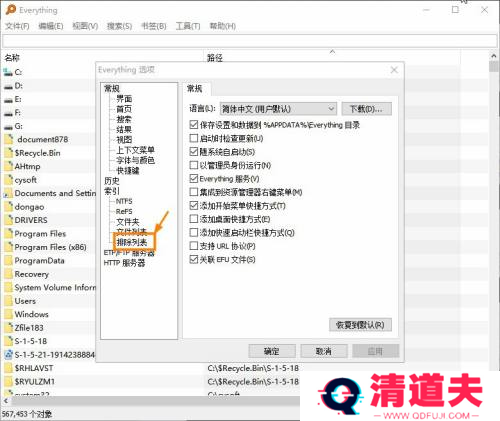Click the 取消 button
This screenshot has width=500, height=421.
pos(324,351)
